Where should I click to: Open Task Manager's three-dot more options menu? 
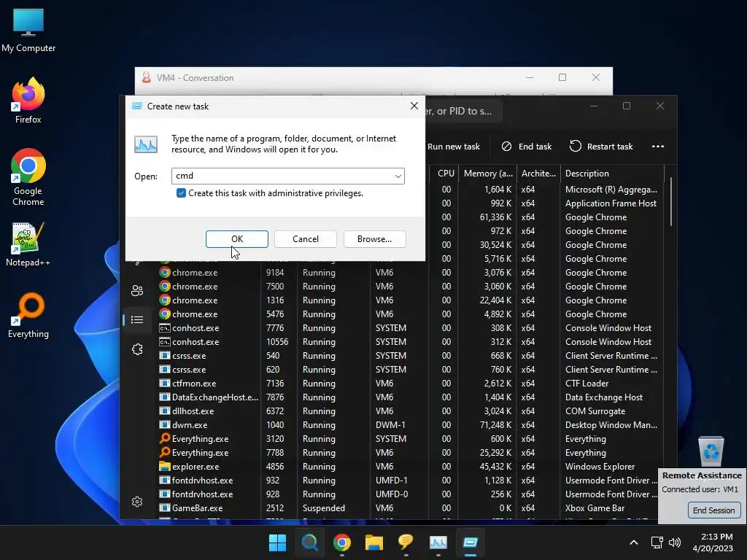coord(657,146)
